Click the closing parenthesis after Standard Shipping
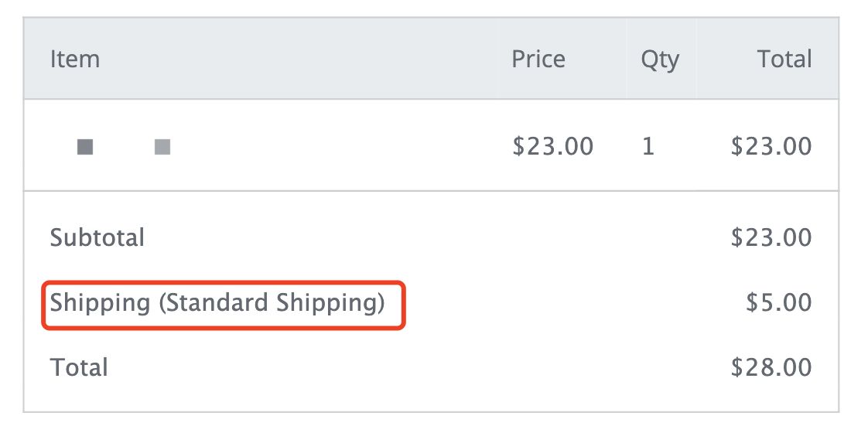The height and width of the screenshot is (433, 868). [x=381, y=304]
